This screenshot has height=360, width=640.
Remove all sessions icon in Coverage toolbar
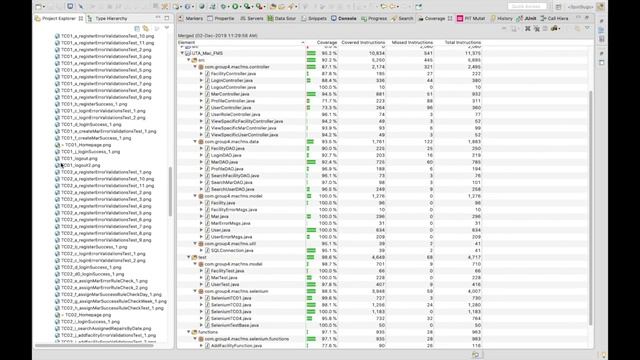(537, 29)
